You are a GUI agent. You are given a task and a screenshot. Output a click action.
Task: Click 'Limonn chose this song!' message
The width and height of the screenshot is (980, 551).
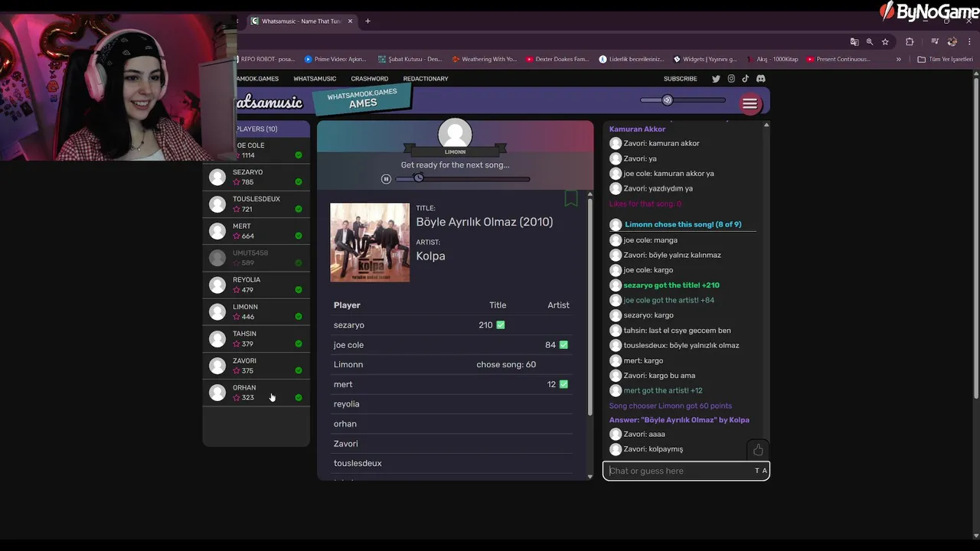pos(683,224)
